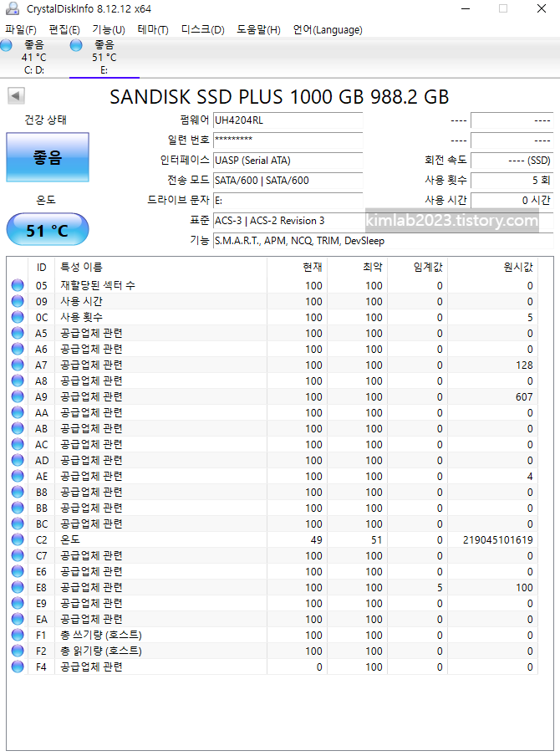The width and height of the screenshot is (560, 756).
Task: Click the status circle for attribute AE
Action: pos(18,476)
